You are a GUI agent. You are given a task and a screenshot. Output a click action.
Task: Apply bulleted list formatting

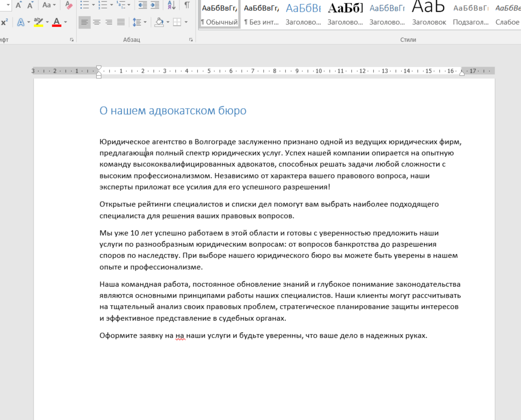coord(84,5)
